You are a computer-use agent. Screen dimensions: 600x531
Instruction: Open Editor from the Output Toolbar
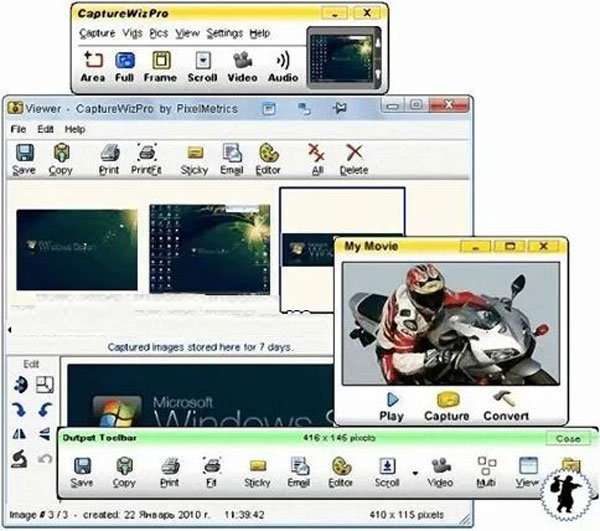click(x=341, y=472)
